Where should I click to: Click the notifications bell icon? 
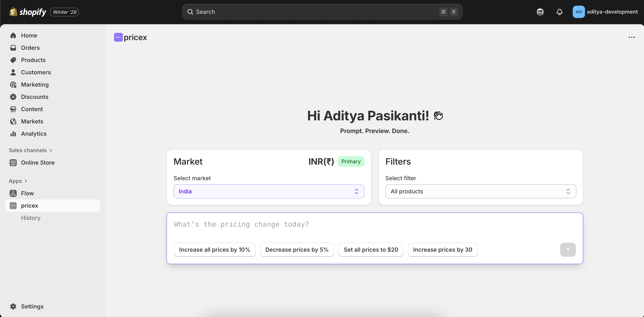pyautogui.click(x=560, y=12)
